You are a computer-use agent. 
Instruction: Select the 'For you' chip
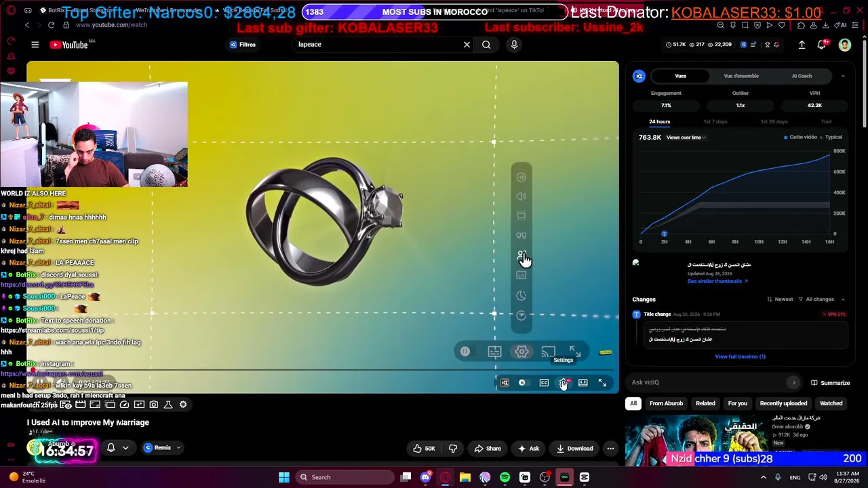coord(737,403)
